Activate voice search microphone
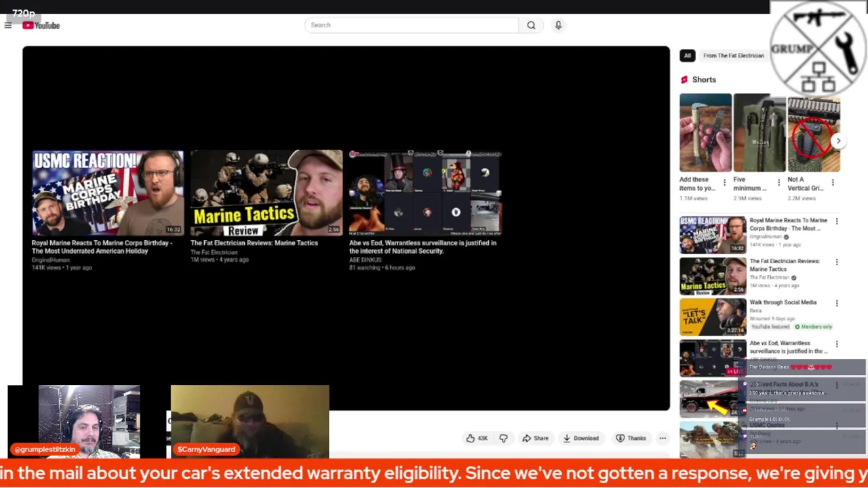Viewport: 868px width, 488px height. tap(558, 25)
